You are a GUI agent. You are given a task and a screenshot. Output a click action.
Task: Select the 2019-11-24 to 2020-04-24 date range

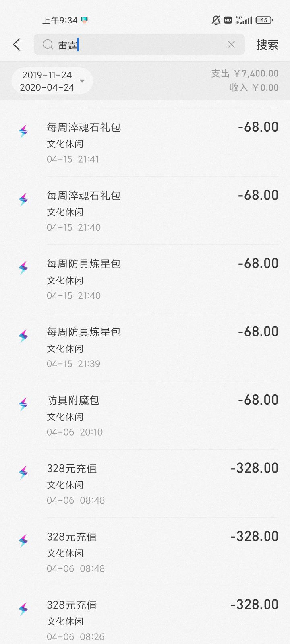click(x=47, y=81)
